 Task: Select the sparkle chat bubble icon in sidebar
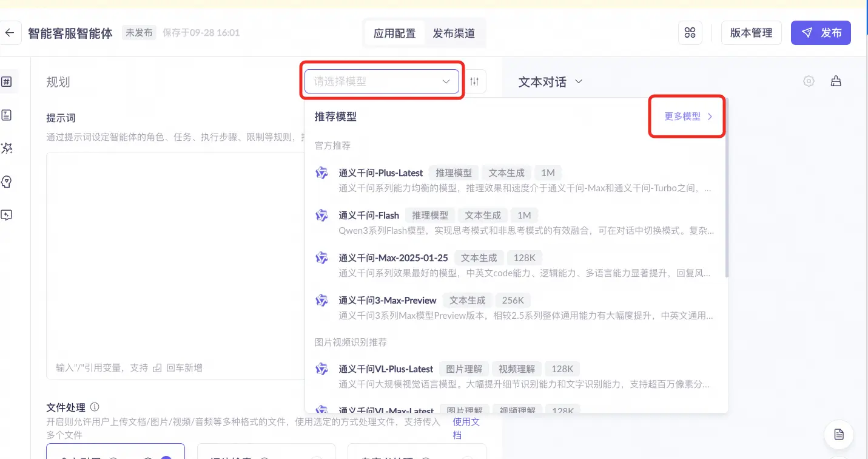pos(7,215)
